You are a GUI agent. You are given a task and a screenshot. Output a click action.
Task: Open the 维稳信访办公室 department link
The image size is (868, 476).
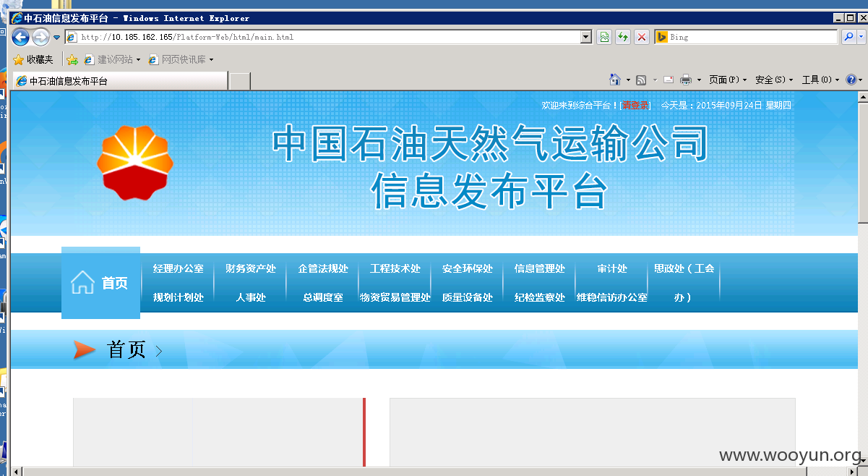(x=612, y=297)
